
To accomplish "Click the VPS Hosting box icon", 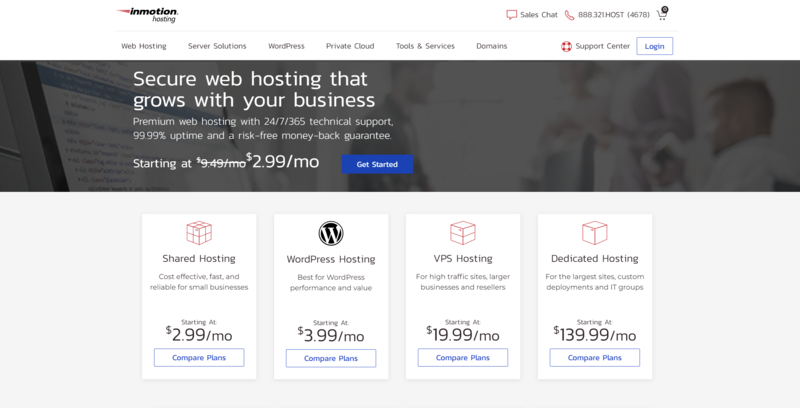I will [x=463, y=233].
